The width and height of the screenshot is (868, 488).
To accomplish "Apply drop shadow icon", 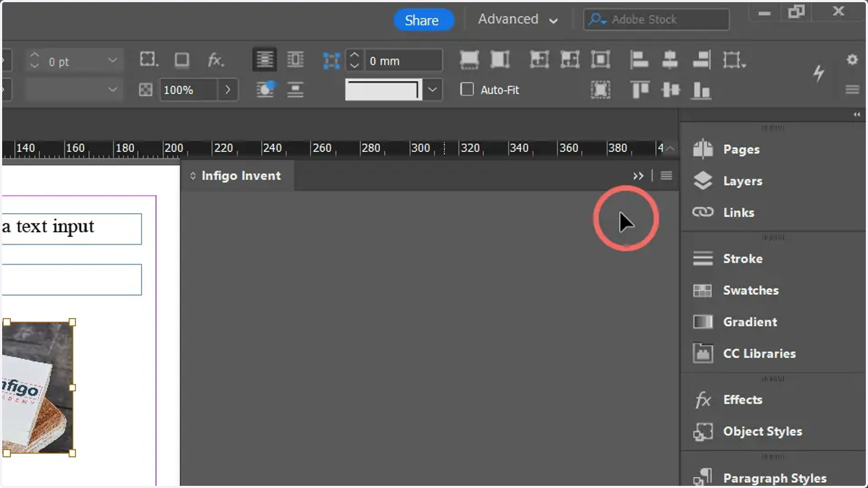I will (182, 60).
